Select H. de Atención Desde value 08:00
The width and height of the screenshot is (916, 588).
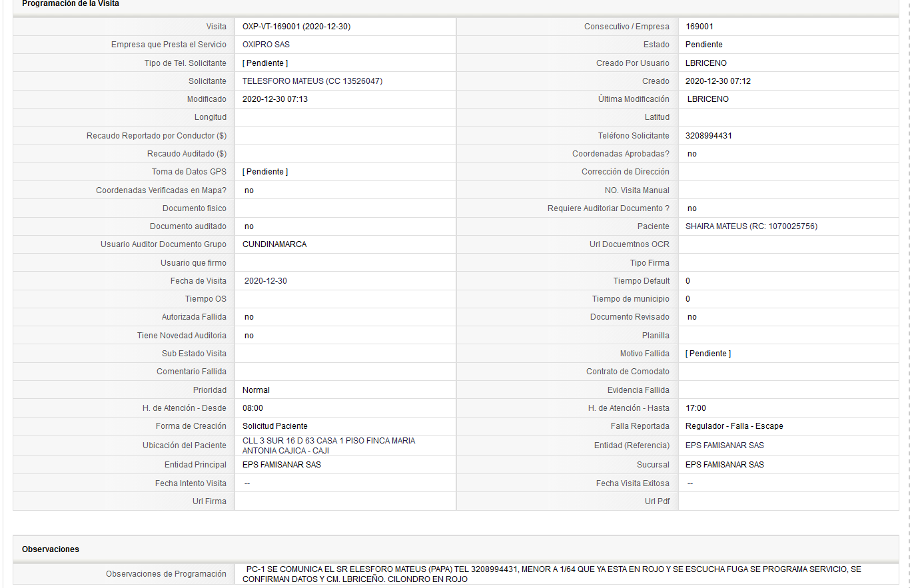coord(252,408)
